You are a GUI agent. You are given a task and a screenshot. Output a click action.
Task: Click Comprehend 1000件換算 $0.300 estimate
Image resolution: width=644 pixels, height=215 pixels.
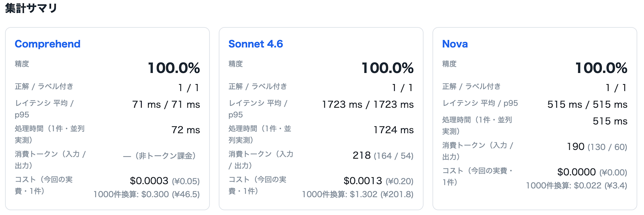[147, 194]
